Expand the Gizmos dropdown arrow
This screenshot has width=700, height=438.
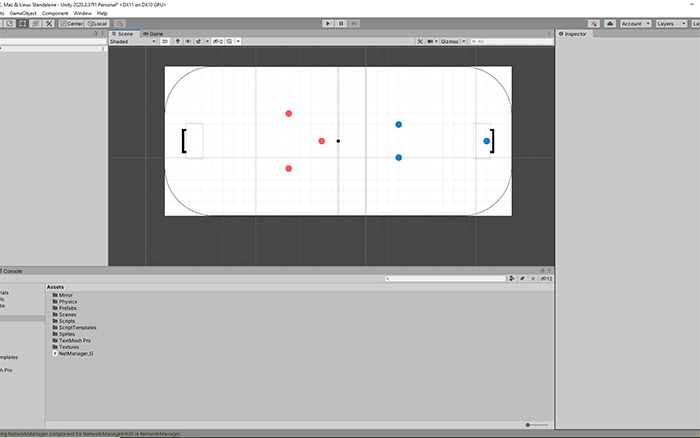(464, 42)
